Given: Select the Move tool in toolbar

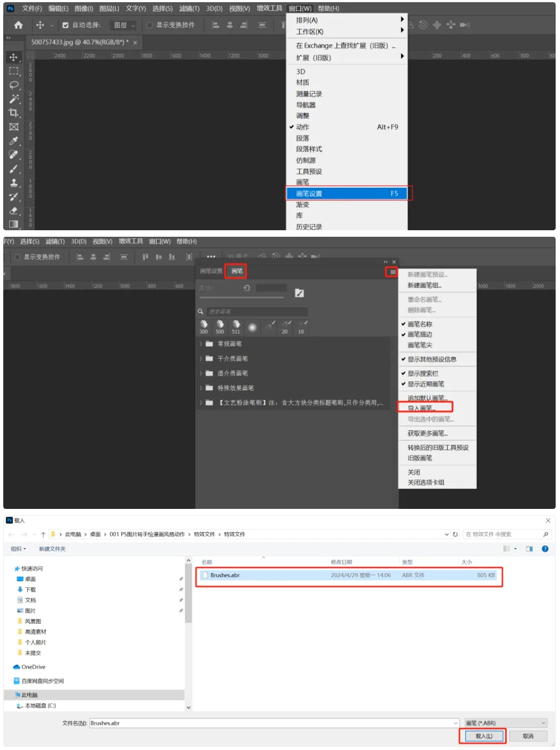Looking at the screenshot, I should tap(14, 57).
